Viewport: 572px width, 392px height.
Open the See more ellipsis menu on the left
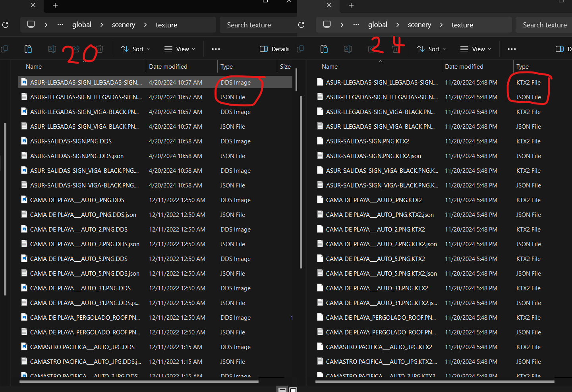point(216,49)
